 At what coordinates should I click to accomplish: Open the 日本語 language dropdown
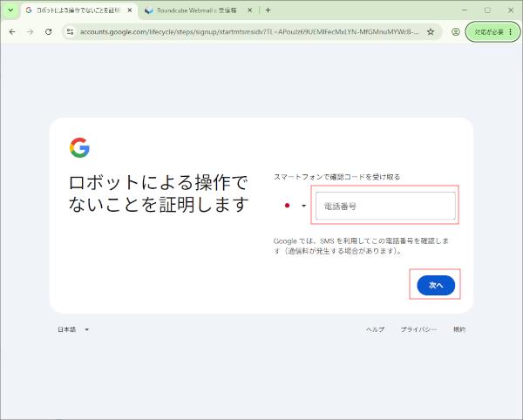[73, 329]
